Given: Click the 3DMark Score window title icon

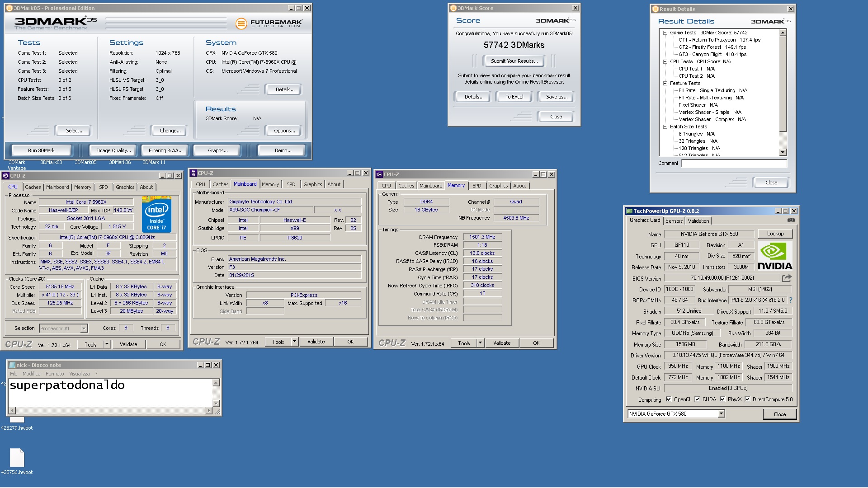Looking at the screenshot, I should 453,8.
